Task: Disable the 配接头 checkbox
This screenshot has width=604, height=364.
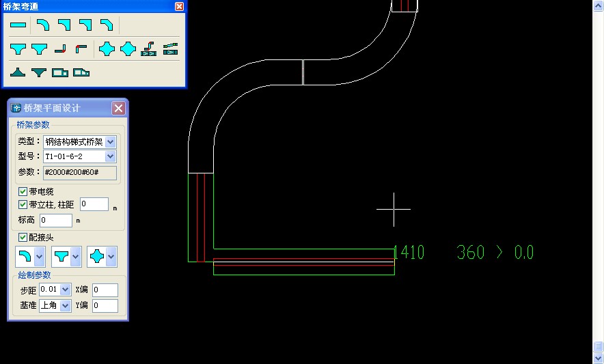Action: [23, 237]
